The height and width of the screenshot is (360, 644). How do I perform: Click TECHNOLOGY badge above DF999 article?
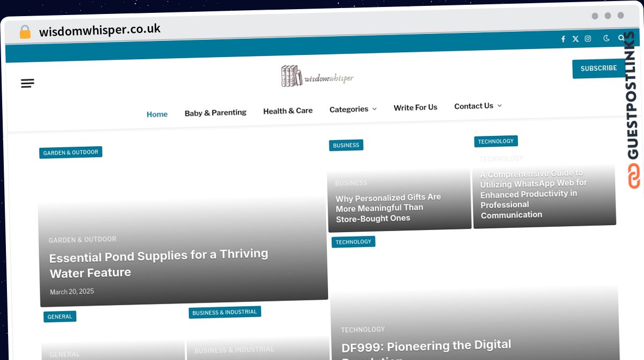353,242
